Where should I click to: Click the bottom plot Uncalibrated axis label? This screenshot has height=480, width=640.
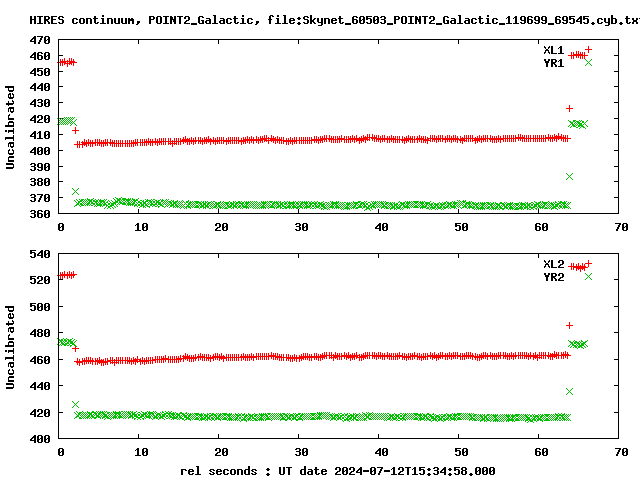click(10, 347)
